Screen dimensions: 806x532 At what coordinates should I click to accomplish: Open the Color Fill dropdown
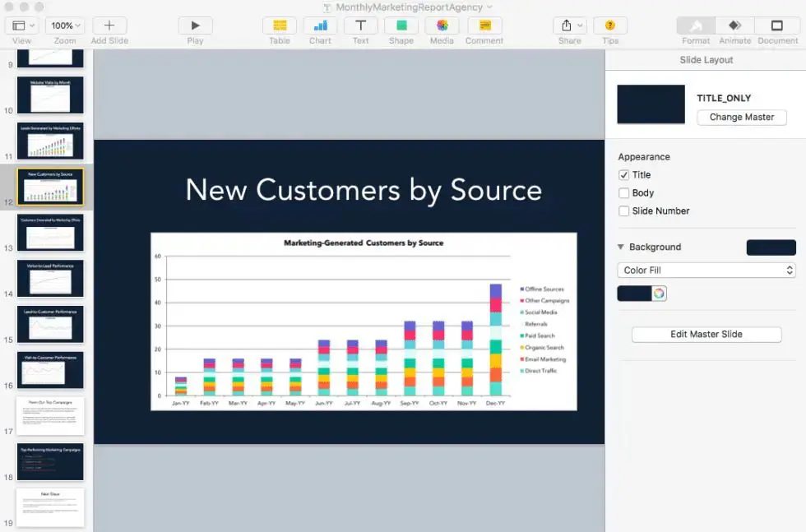(x=706, y=271)
